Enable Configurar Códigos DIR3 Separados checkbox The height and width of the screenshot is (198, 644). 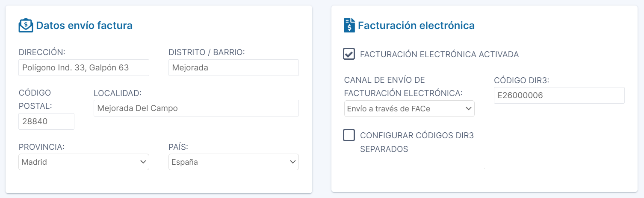click(349, 135)
